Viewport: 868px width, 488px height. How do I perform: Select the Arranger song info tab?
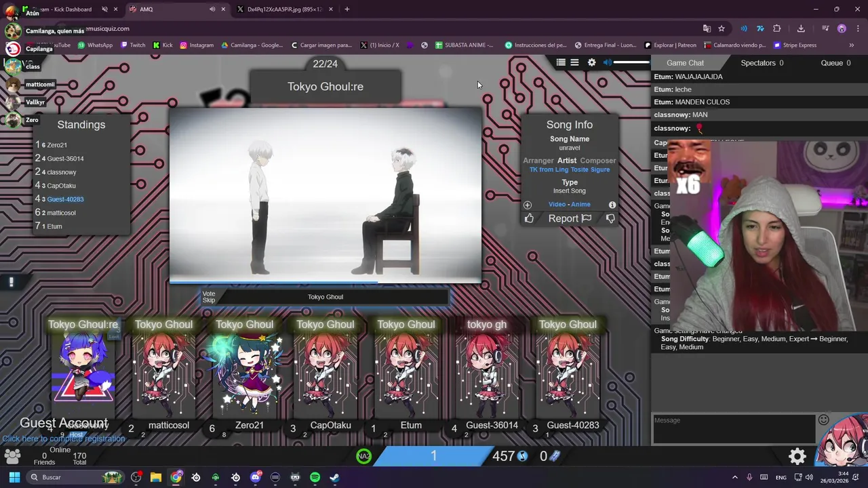[x=538, y=161]
